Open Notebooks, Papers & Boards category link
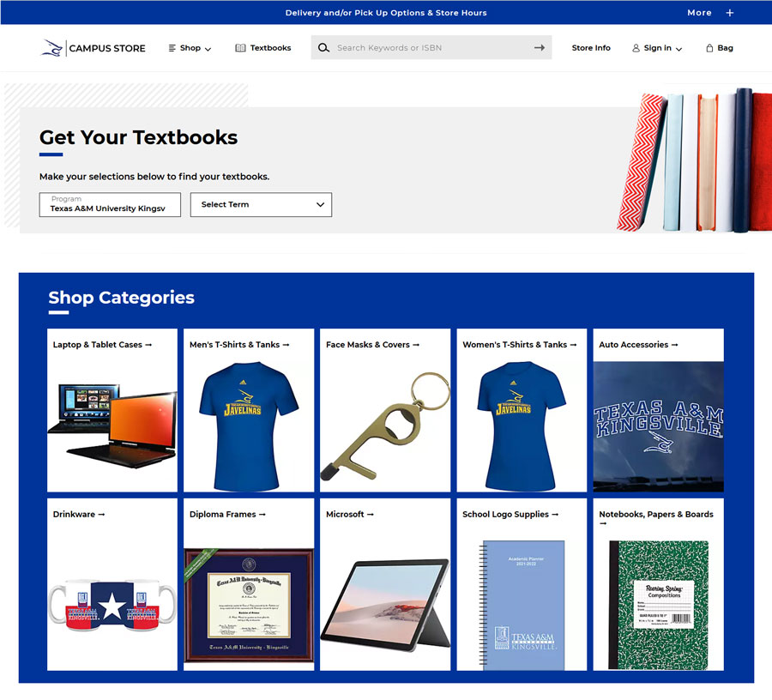 tap(656, 517)
